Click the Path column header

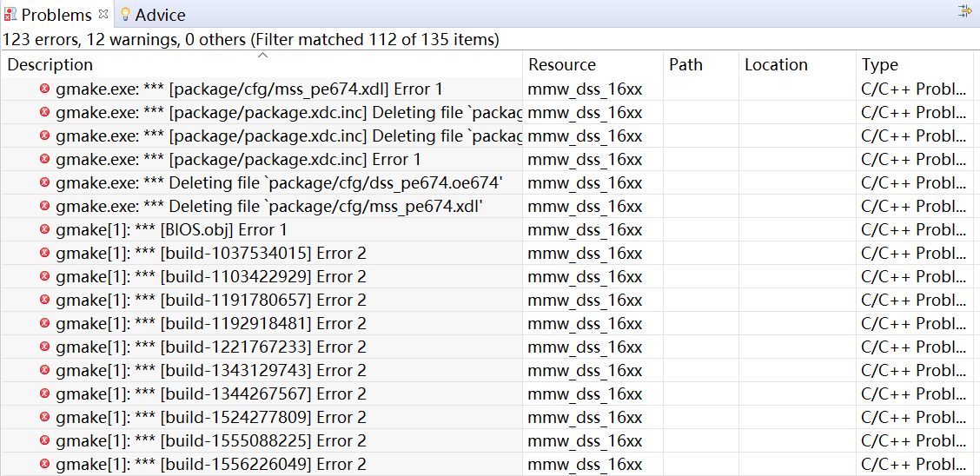tap(685, 65)
